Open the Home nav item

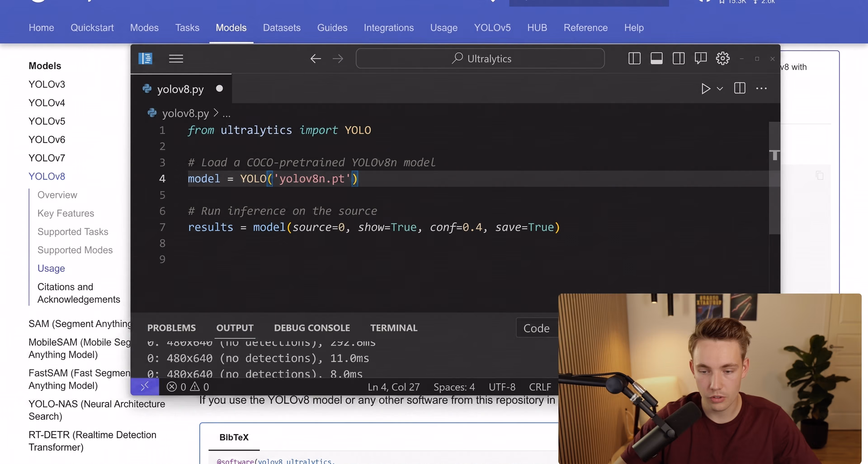42,28
